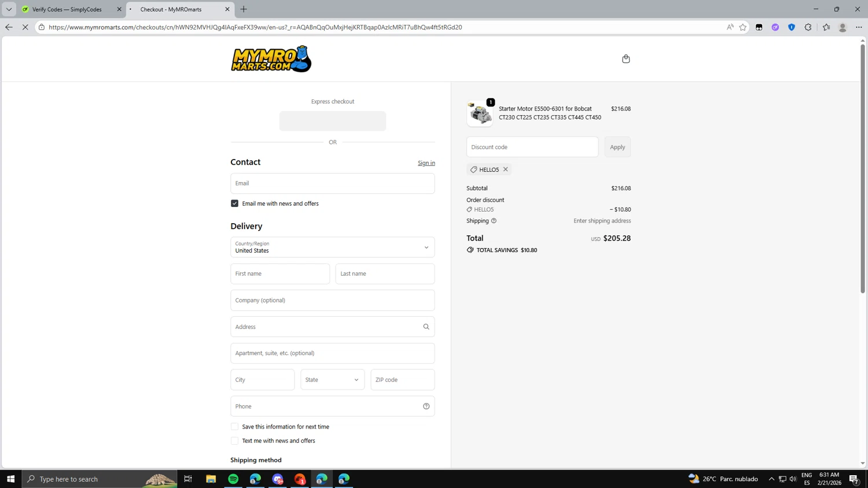
Task: Open Read aloud icon in address bar
Action: (x=730, y=27)
